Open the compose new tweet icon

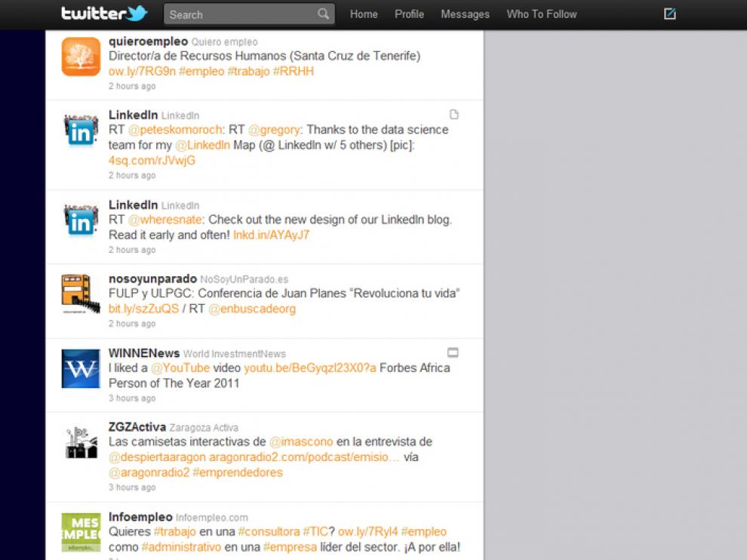coord(670,14)
